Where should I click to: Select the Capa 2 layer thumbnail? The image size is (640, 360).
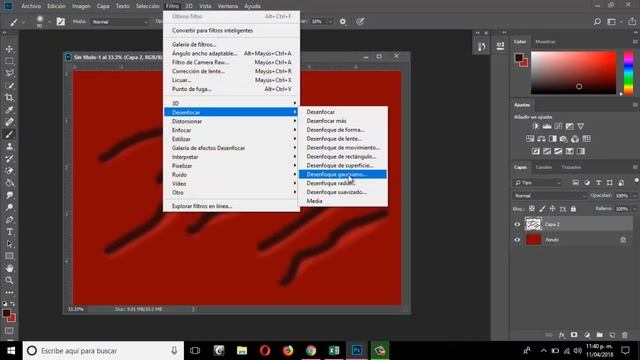coord(533,224)
